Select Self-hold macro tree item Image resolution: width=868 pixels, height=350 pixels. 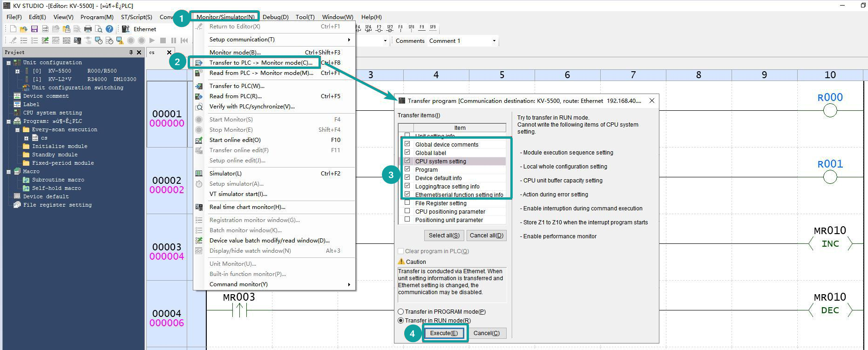(x=56, y=188)
